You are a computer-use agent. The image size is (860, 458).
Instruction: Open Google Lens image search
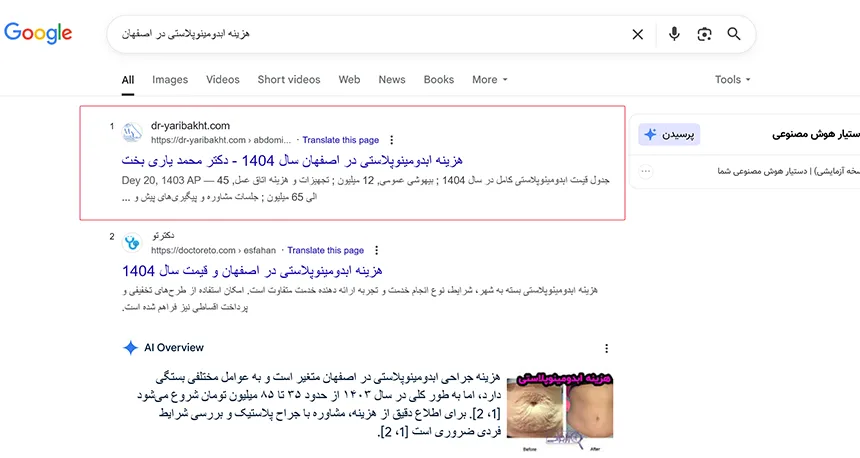pos(704,34)
